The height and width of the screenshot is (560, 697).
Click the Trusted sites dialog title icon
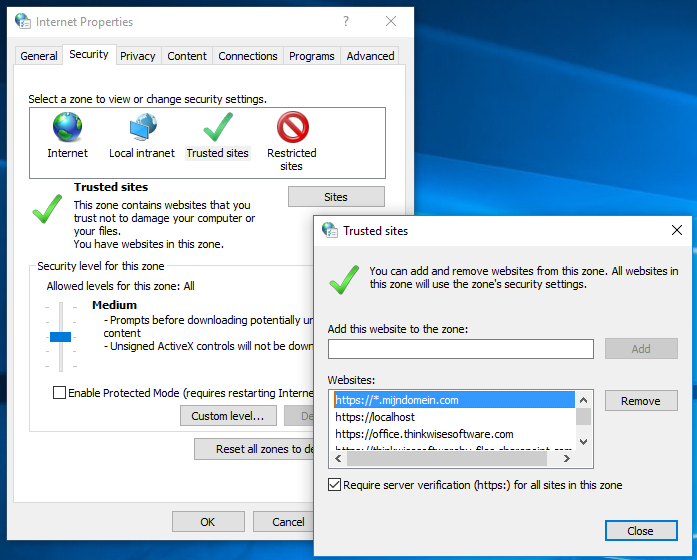[330, 230]
